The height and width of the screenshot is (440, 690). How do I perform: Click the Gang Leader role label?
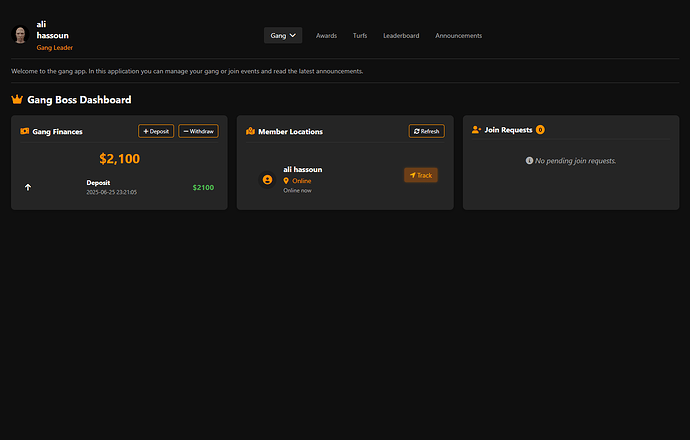55,48
